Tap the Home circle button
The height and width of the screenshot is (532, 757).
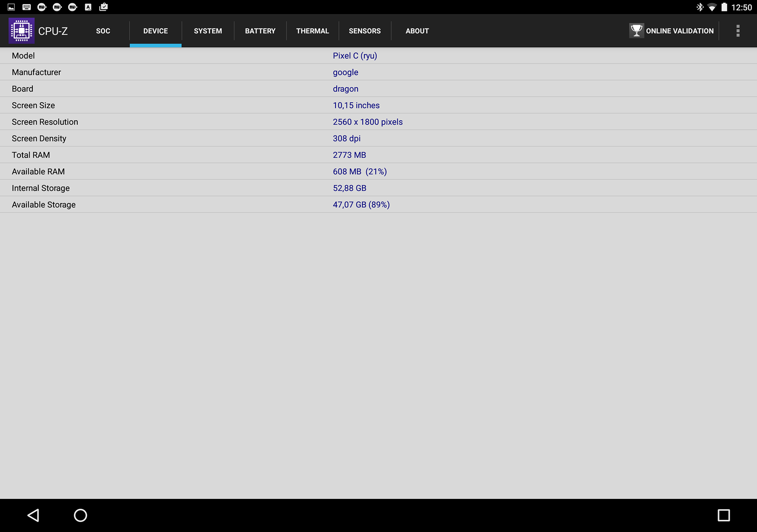coord(80,515)
